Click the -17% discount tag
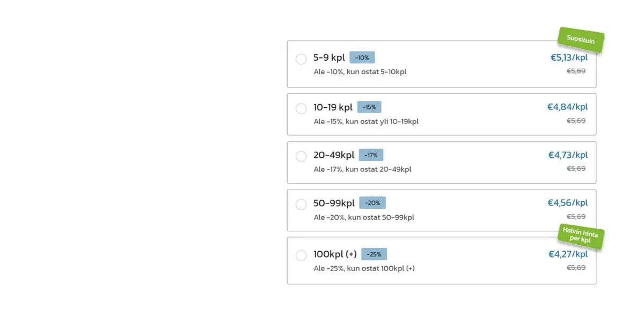Viewport: 644px width, 322px height. (371, 155)
